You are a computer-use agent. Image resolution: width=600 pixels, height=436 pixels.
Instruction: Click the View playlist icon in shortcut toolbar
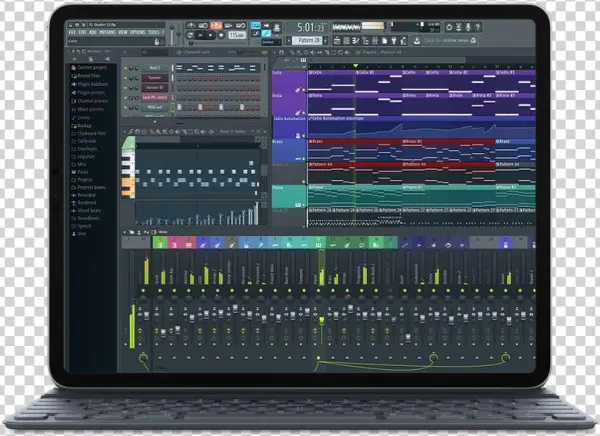[x=337, y=40]
